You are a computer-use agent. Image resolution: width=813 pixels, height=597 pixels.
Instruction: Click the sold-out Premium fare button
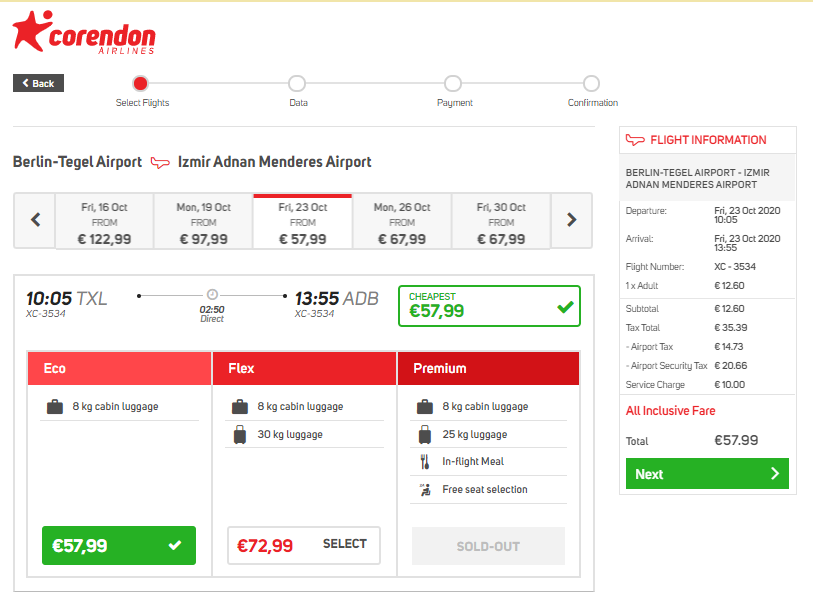pyautogui.click(x=488, y=546)
